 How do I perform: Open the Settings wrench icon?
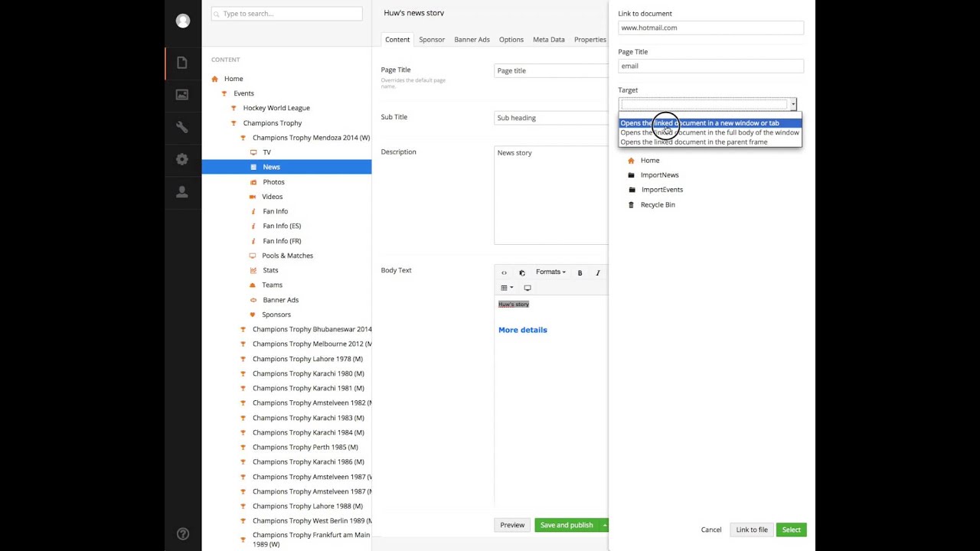click(x=182, y=127)
